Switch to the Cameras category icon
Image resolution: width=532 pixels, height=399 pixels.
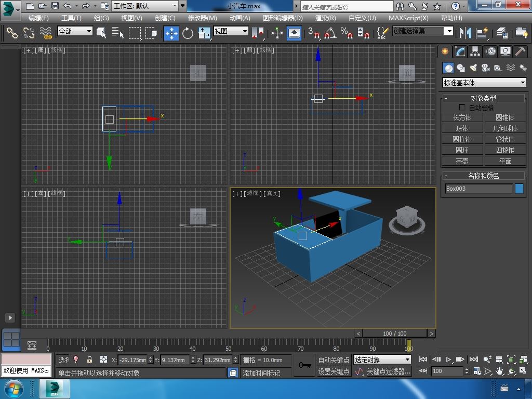pyautogui.click(x=485, y=68)
